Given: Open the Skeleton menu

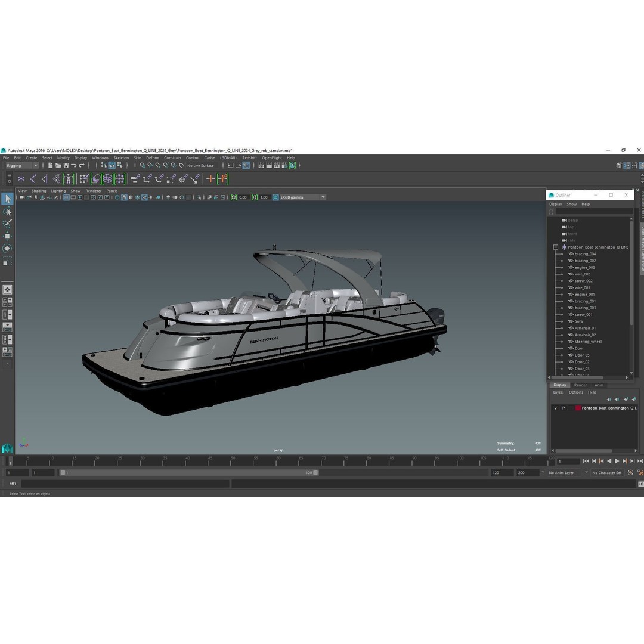Looking at the screenshot, I should click(120, 158).
